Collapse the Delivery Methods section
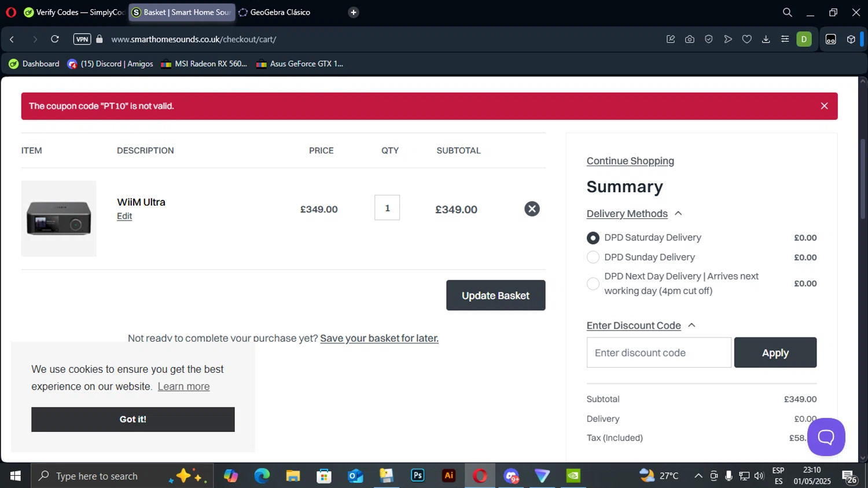This screenshot has width=868, height=488. pyautogui.click(x=634, y=214)
